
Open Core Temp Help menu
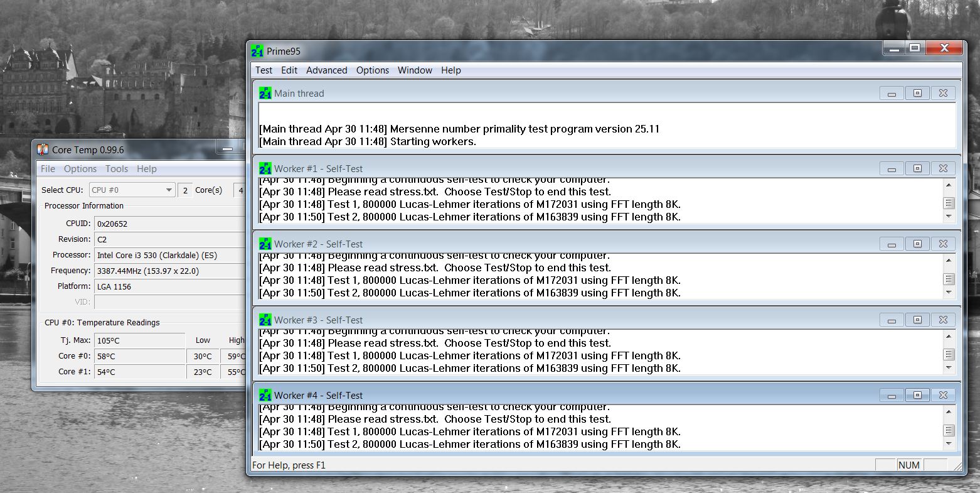pyautogui.click(x=147, y=169)
